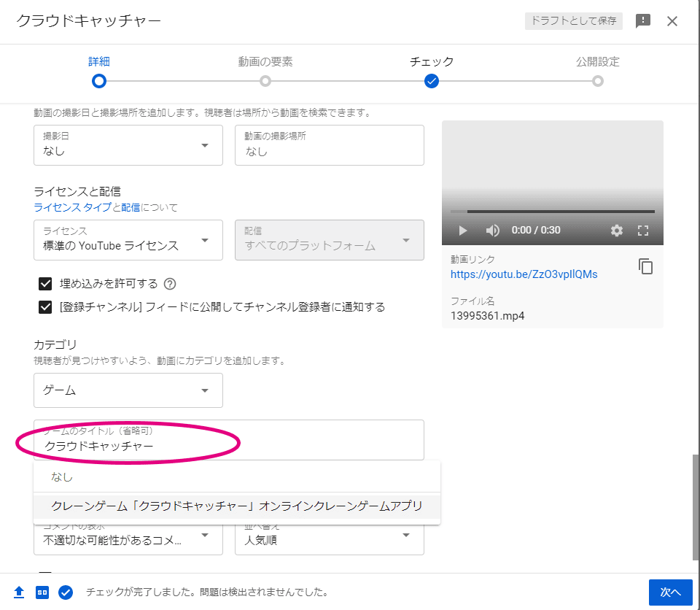Go to the 動画の要素 step
700x610 pixels.
point(265,72)
